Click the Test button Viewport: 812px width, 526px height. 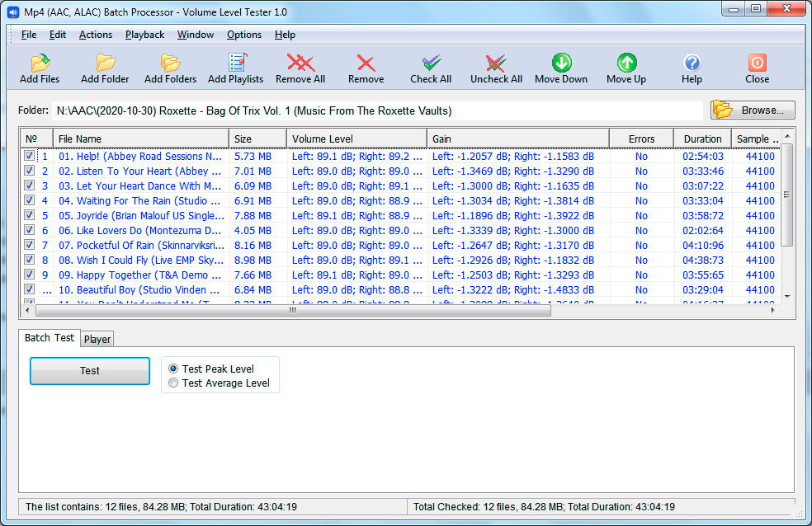pos(90,371)
